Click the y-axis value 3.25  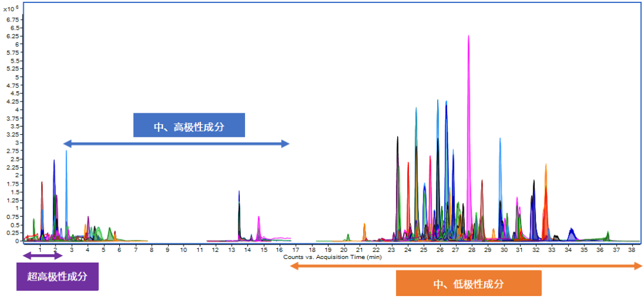click(11, 134)
